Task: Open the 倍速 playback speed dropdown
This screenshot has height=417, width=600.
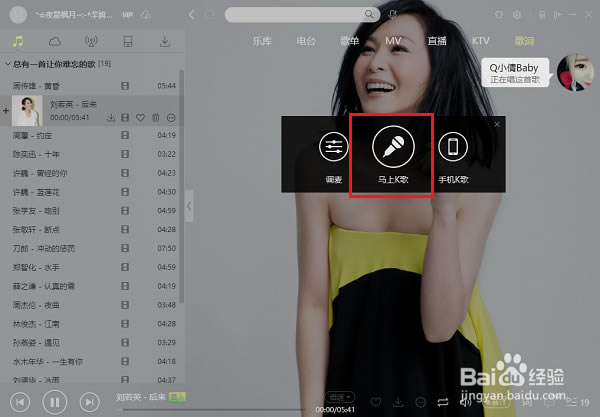Action: (340, 397)
